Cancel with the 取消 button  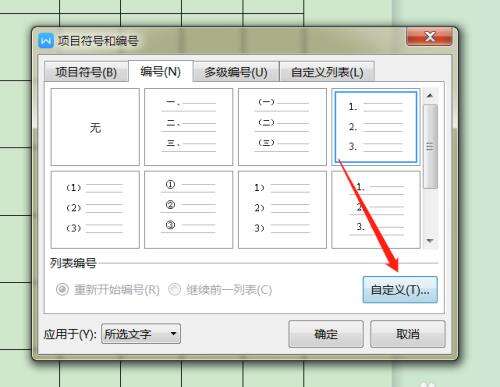click(x=408, y=334)
